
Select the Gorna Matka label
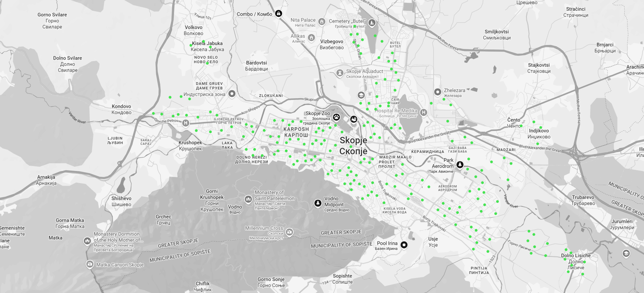(x=70, y=223)
